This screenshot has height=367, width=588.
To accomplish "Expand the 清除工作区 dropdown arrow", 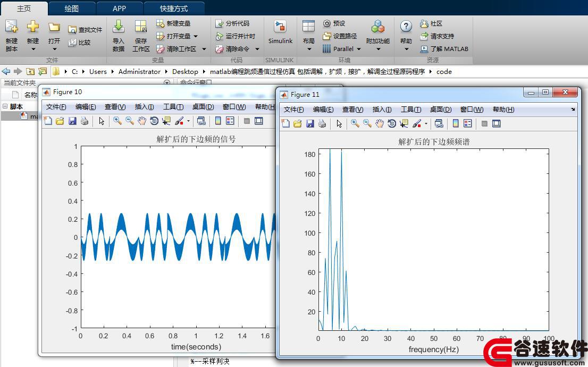I will point(204,49).
